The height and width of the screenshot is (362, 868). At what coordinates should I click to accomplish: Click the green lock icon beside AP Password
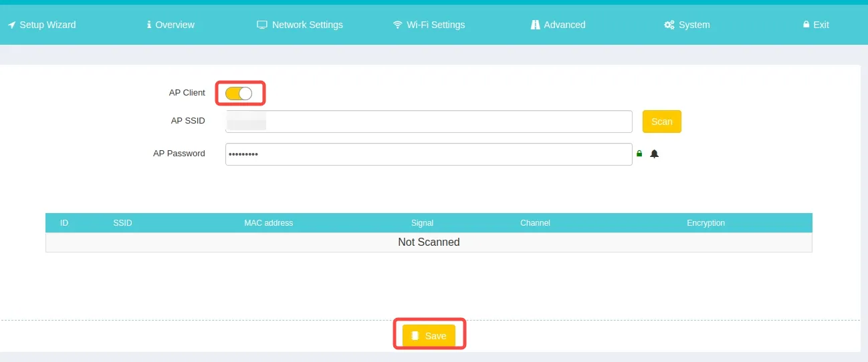coord(639,154)
